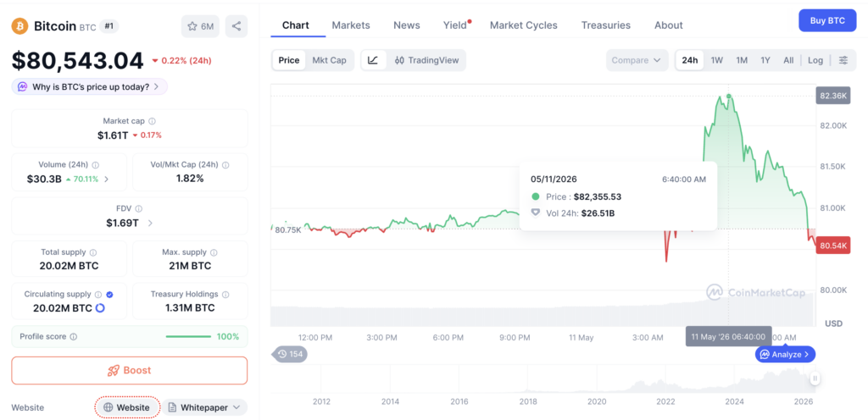Click the info icon beside Max. supply
The width and height of the screenshot is (868, 420).
pyautogui.click(x=214, y=252)
